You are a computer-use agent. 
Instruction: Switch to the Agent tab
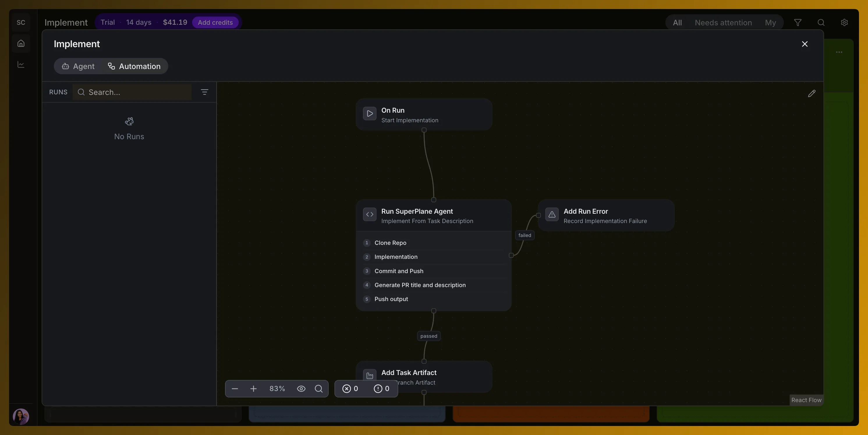(78, 66)
